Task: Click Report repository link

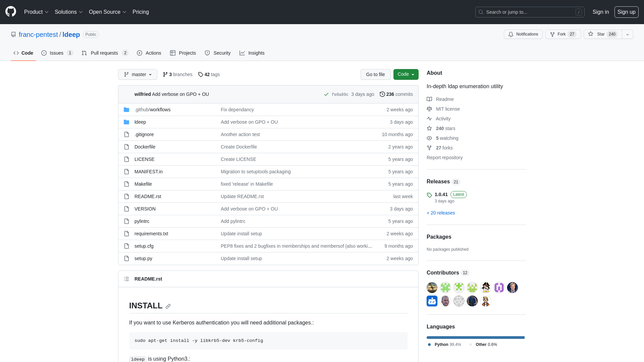Action: pos(444,158)
